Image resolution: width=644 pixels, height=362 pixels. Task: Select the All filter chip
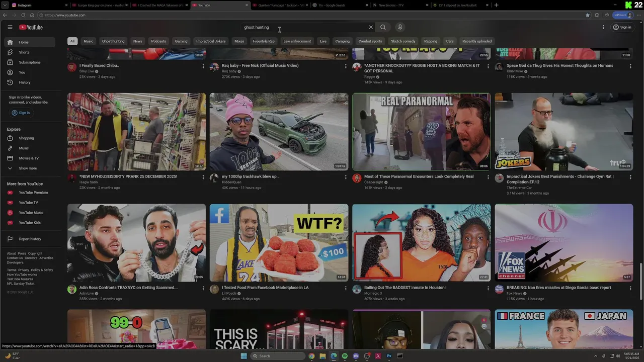(72, 41)
